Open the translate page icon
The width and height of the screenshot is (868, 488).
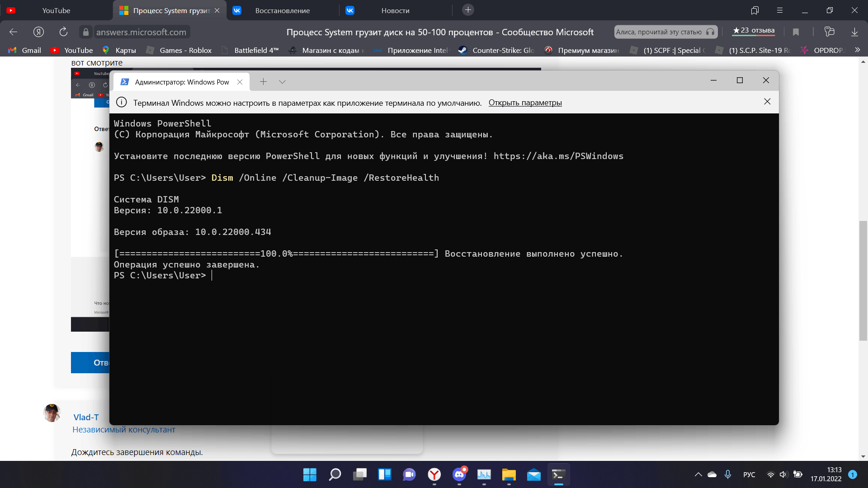(x=829, y=32)
